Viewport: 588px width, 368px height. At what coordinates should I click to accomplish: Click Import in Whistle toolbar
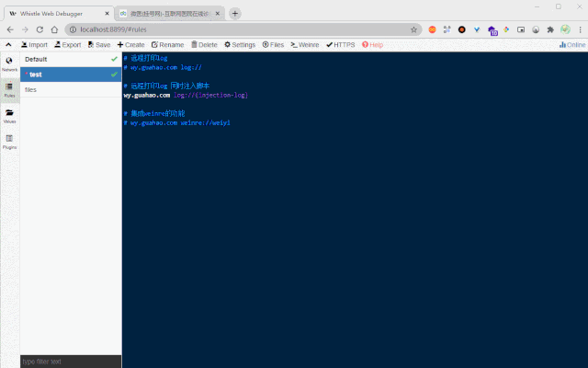pyautogui.click(x=34, y=45)
